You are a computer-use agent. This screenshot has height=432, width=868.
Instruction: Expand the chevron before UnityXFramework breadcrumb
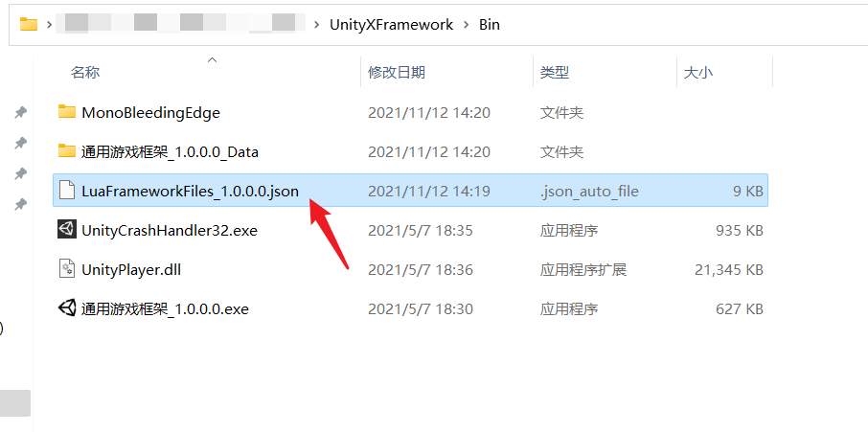(317, 25)
